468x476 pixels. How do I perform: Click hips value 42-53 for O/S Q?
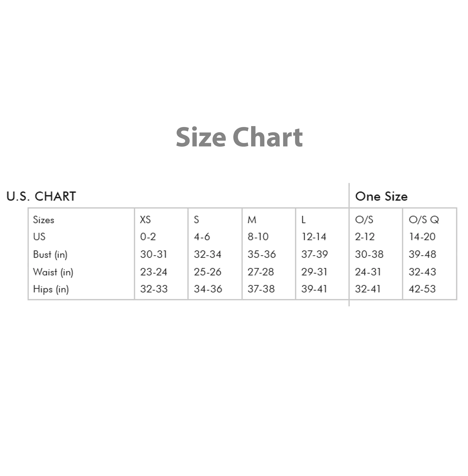422,289
